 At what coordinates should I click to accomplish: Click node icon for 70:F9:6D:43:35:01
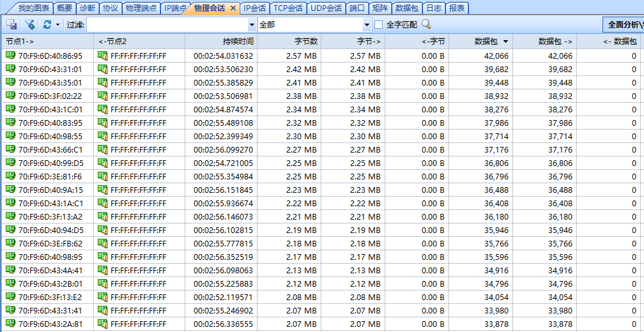tap(10, 82)
